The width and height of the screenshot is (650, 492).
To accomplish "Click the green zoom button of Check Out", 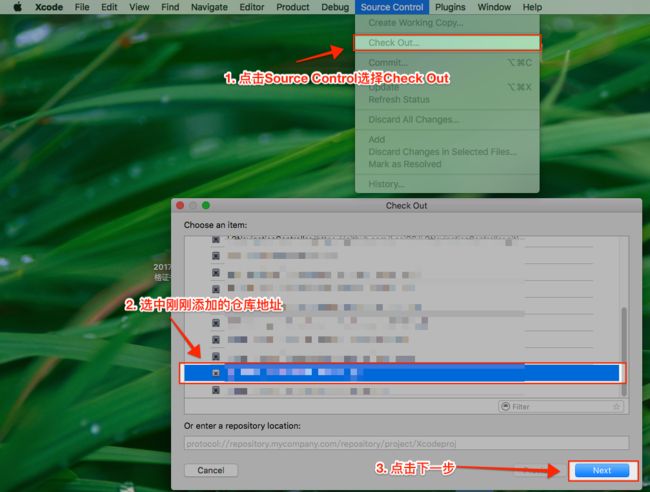I will tap(206, 205).
